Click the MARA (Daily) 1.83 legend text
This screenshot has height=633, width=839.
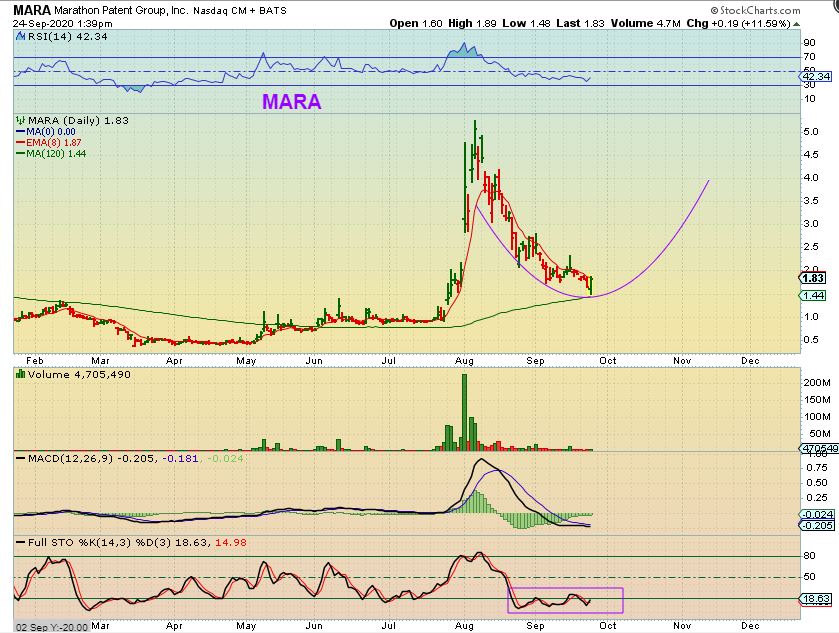pyautogui.click(x=79, y=120)
